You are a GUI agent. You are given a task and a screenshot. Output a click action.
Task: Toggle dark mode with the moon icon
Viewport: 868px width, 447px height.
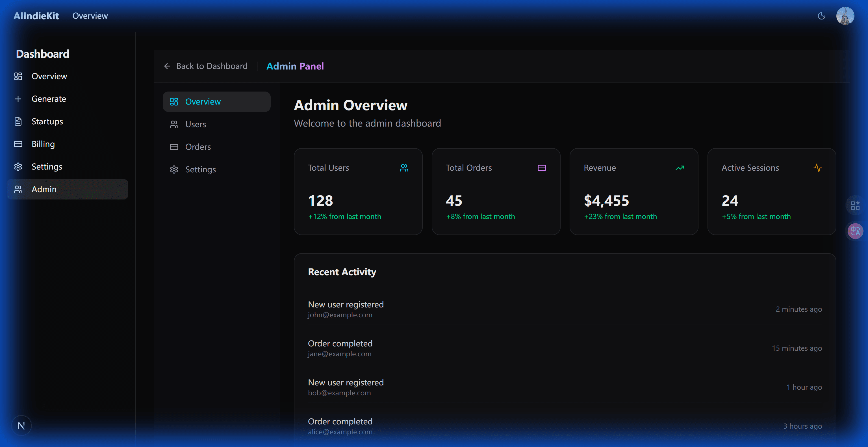(x=821, y=16)
